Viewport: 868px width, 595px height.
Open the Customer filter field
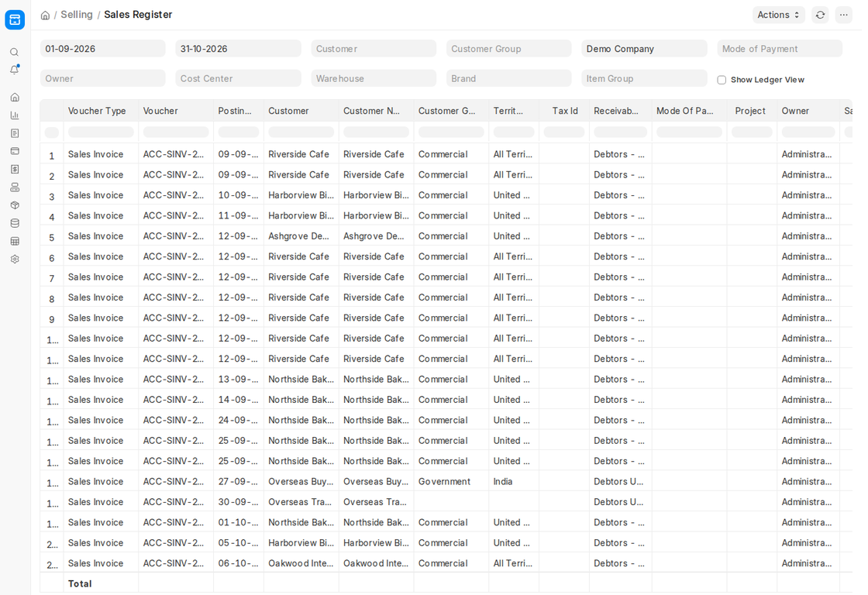coord(374,49)
